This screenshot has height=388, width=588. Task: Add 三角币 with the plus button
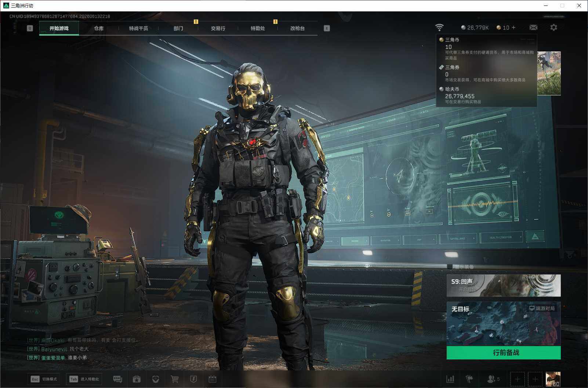[x=513, y=28]
